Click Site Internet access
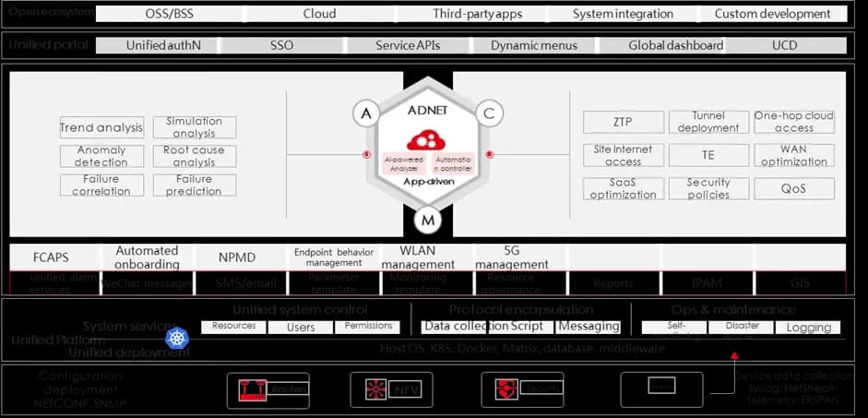Viewport: 868px width, 418px height. pos(624,155)
